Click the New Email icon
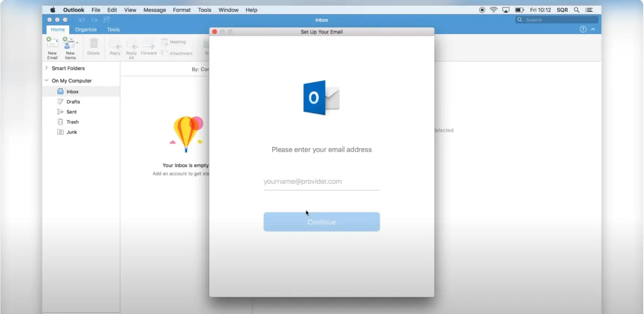The image size is (644, 314). pos(52,43)
